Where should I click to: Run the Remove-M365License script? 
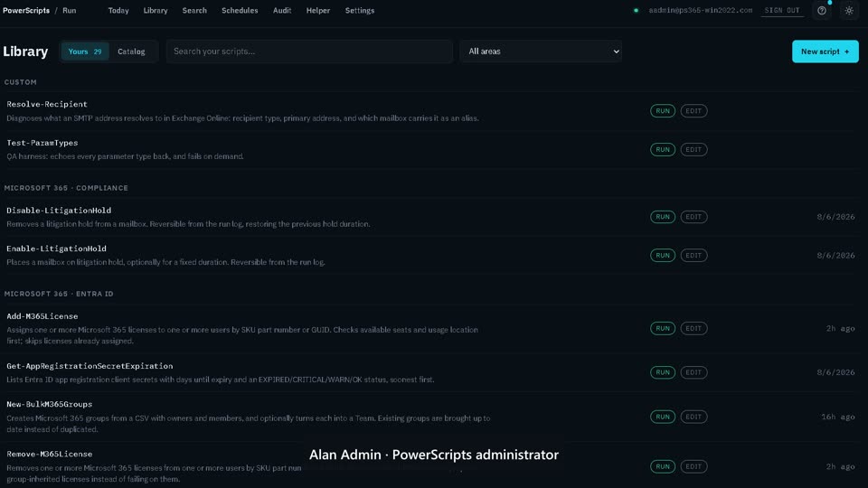[x=663, y=466]
